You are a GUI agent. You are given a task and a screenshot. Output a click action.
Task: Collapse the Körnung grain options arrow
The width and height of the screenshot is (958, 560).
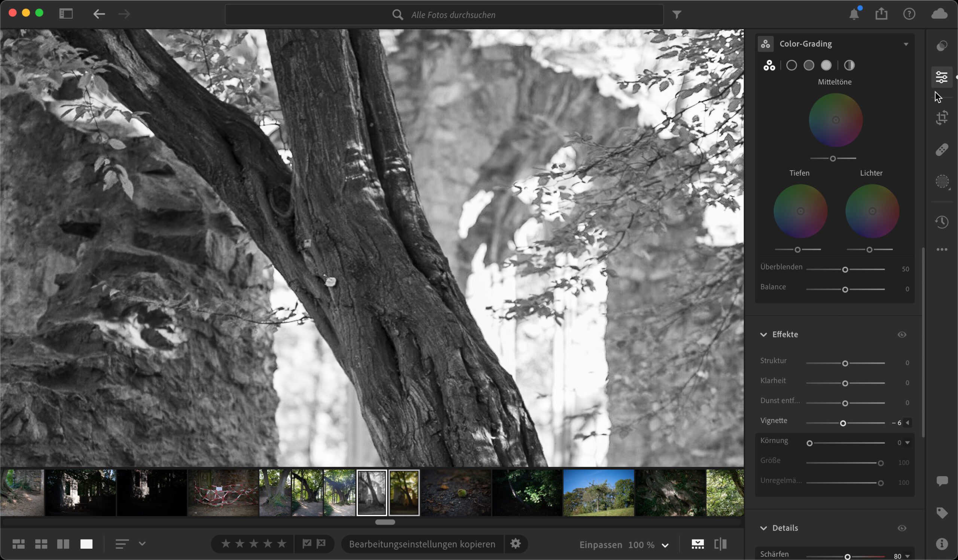pos(907,443)
